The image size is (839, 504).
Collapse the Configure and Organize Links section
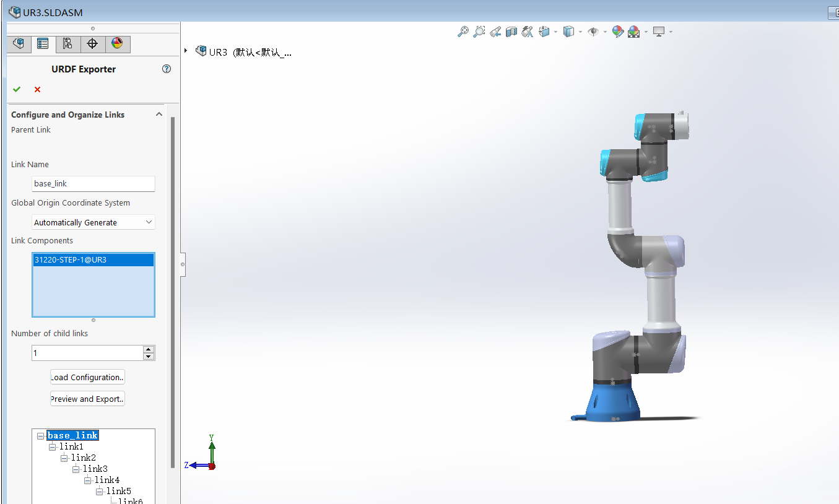[159, 115]
